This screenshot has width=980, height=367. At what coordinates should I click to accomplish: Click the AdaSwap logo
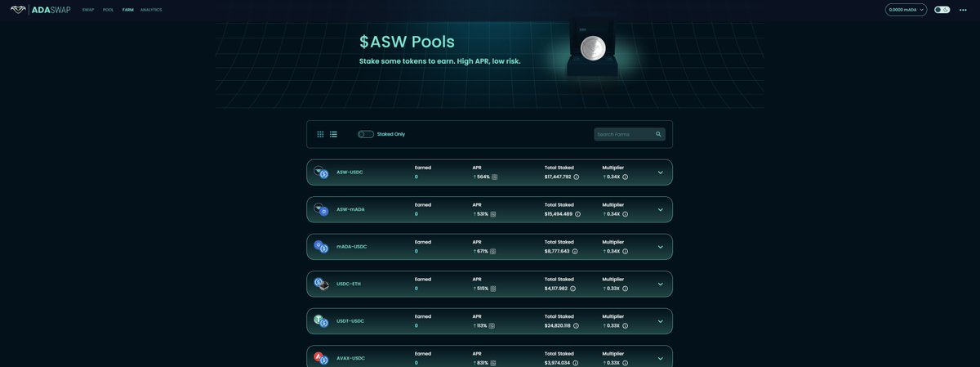coord(40,10)
